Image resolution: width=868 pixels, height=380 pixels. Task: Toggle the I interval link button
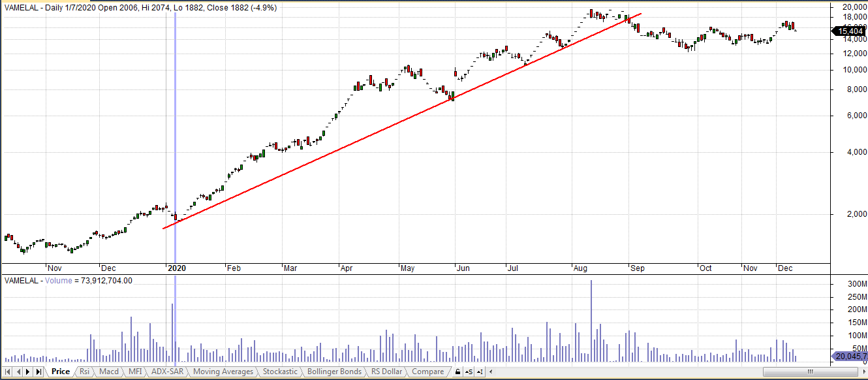pyautogui.click(x=480, y=372)
